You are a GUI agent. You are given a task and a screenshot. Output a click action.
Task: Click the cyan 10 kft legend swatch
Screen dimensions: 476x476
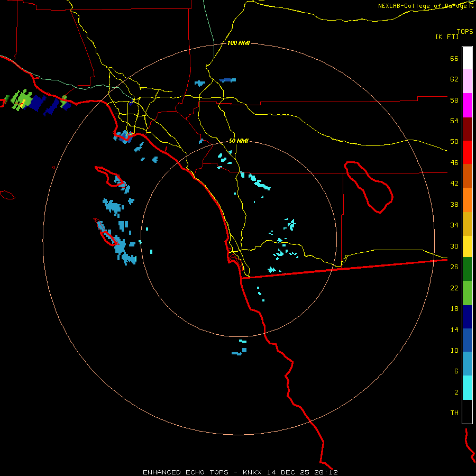pos(467,388)
